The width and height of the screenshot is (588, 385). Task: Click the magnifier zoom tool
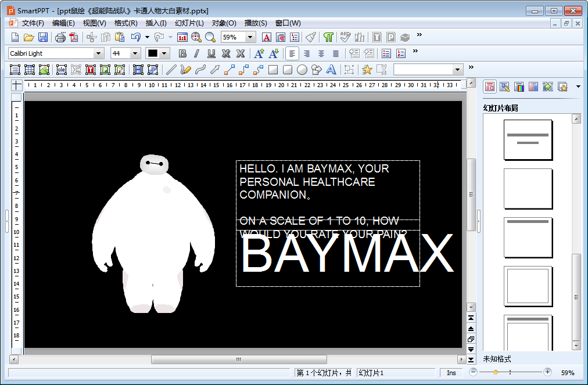click(210, 37)
